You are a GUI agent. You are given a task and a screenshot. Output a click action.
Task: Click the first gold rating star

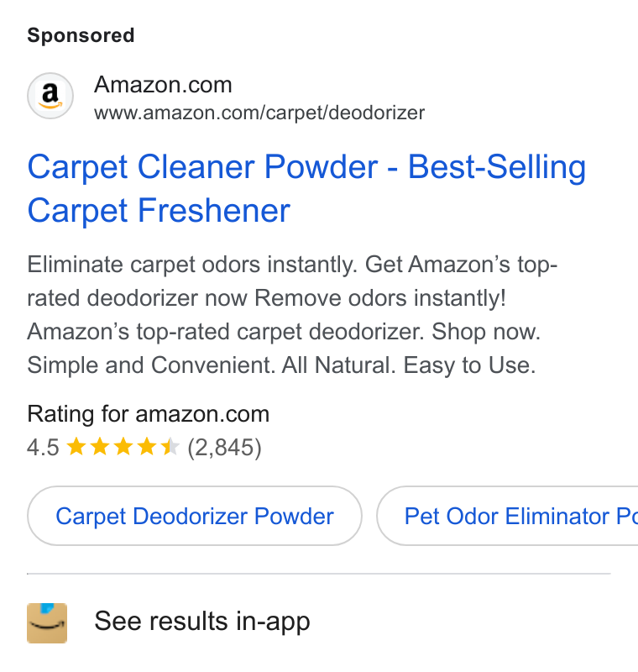click(77, 446)
